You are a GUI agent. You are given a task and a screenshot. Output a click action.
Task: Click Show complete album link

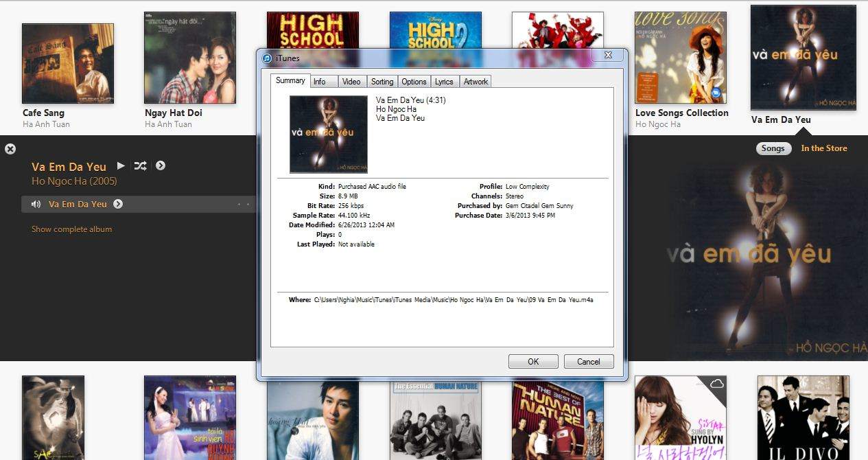click(71, 229)
